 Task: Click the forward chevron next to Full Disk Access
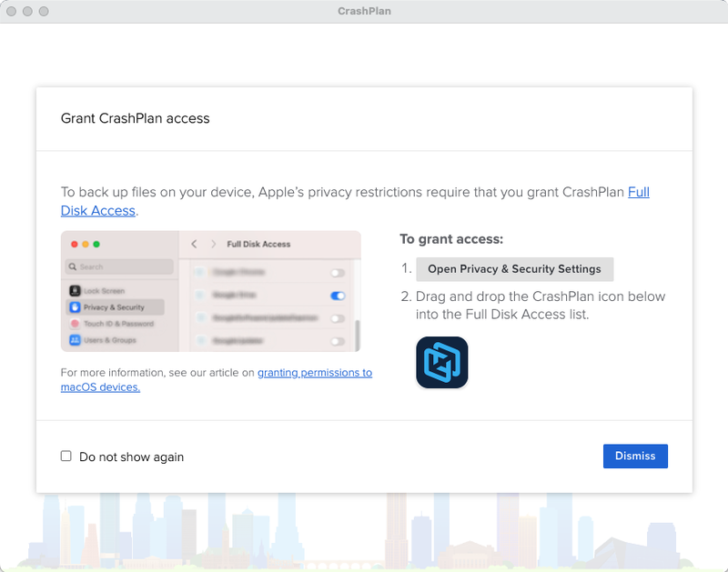[x=214, y=244]
